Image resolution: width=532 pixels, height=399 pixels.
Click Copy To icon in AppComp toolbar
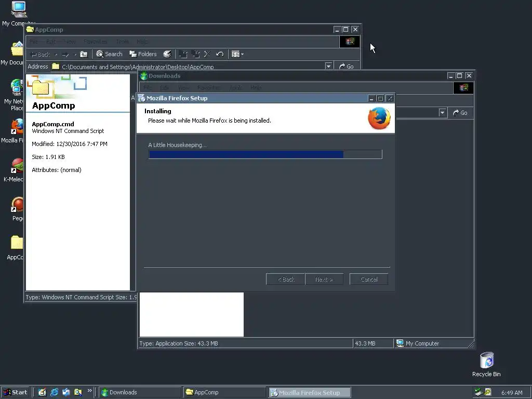(x=195, y=54)
